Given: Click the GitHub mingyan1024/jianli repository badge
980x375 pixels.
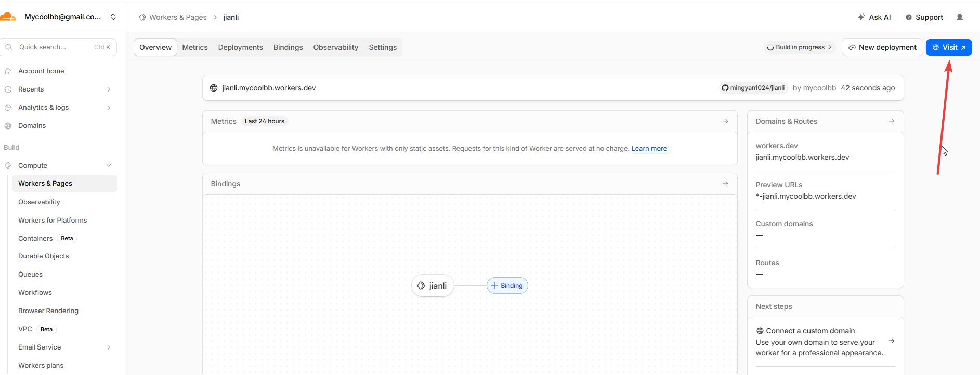Looking at the screenshot, I should click(753, 88).
